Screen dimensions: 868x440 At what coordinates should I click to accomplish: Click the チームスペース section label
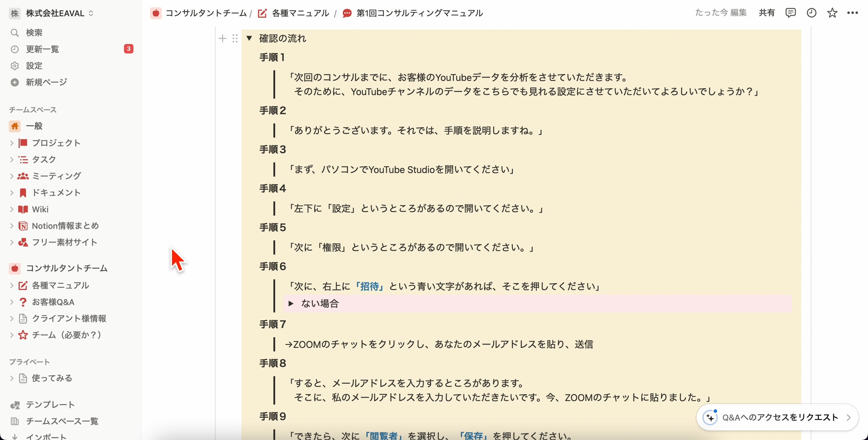(33, 110)
